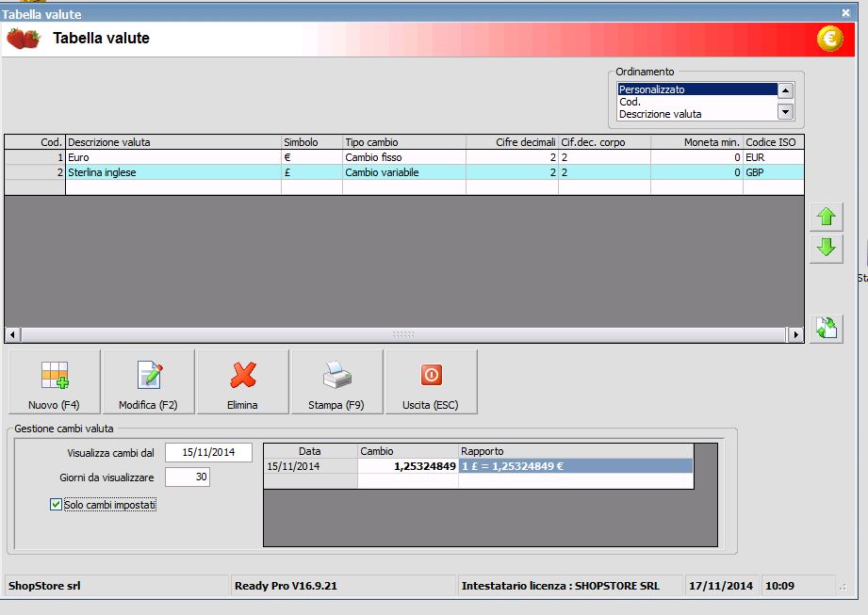
Task: Select Personalizzato in the Ordinamento list
Action: (697, 89)
